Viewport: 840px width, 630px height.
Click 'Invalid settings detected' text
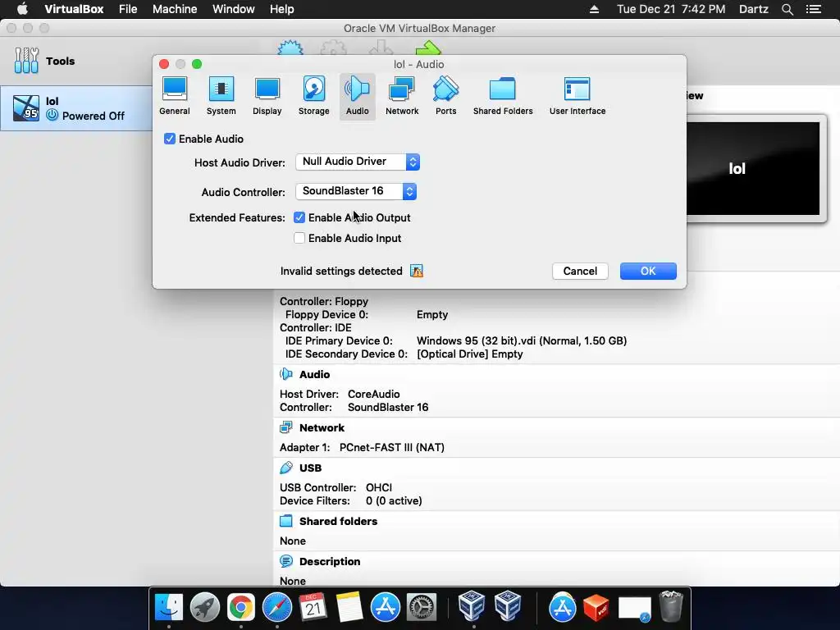click(x=341, y=271)
